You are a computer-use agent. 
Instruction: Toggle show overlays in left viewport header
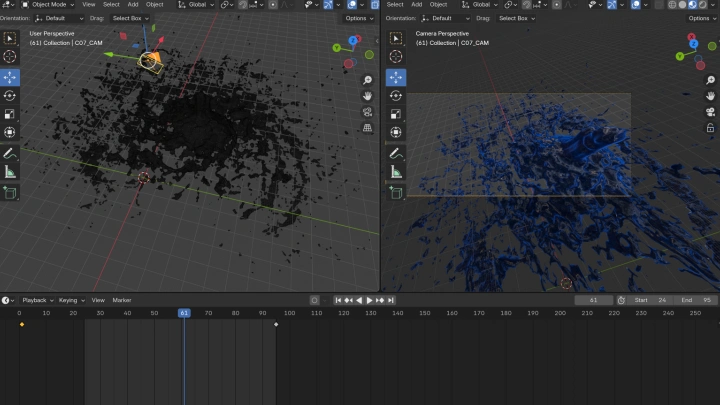coord(352,5)
